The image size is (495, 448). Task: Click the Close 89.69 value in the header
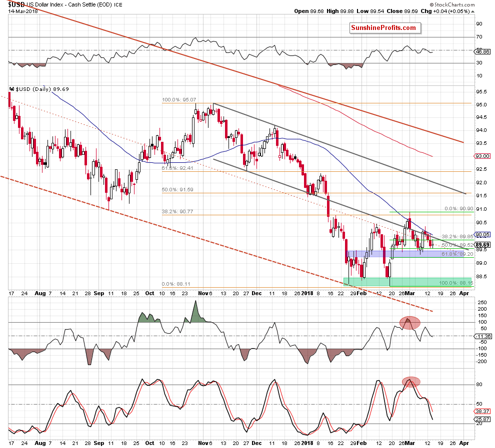402,11
